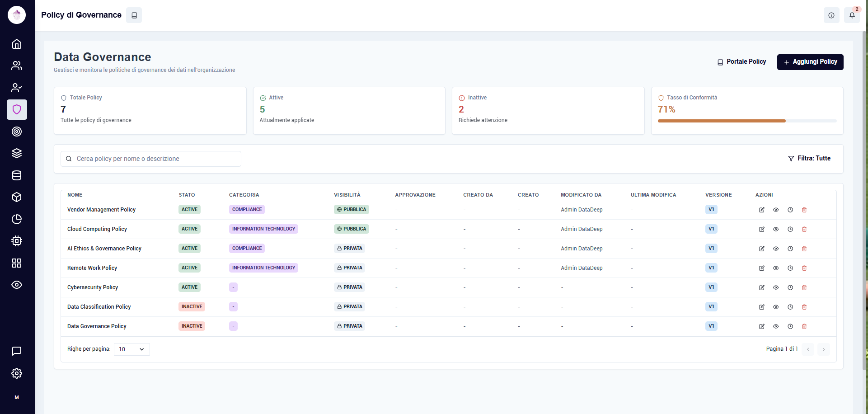Toggle the eye icon in the sidebar

(17, 285)
